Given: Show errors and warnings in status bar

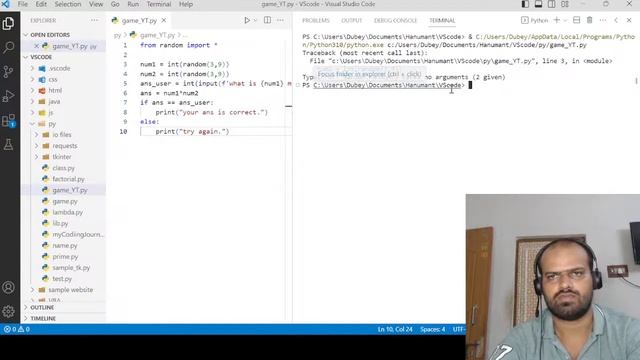Looking at the screenshot, I should click(x=17, y=329).
